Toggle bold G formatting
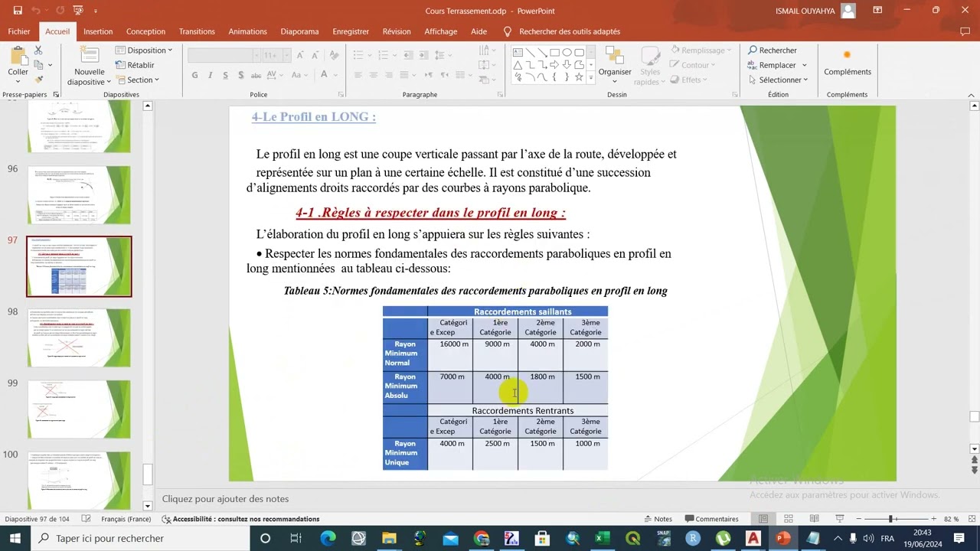The height and width of the screenshot is (551, 980). click(195, 75)
